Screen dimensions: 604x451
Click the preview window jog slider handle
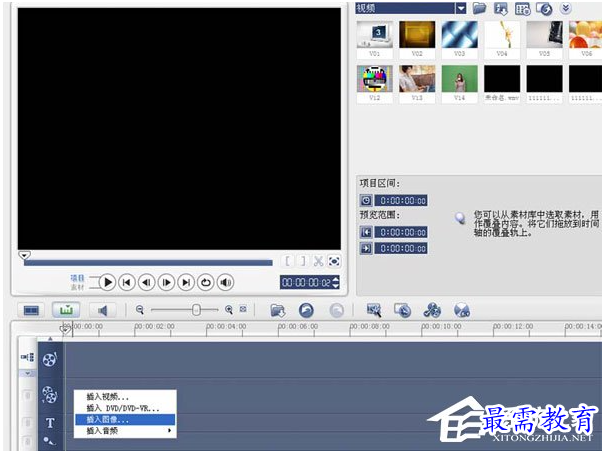click(x=24, y=255)
